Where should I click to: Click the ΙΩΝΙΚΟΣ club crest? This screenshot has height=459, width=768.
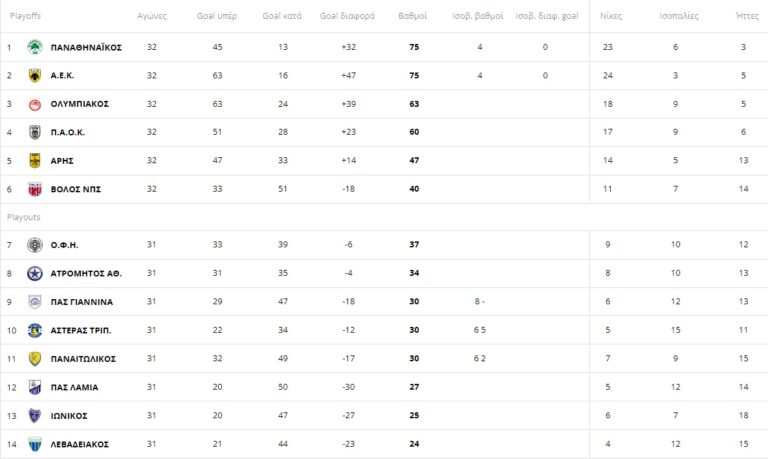coord(35,415)
